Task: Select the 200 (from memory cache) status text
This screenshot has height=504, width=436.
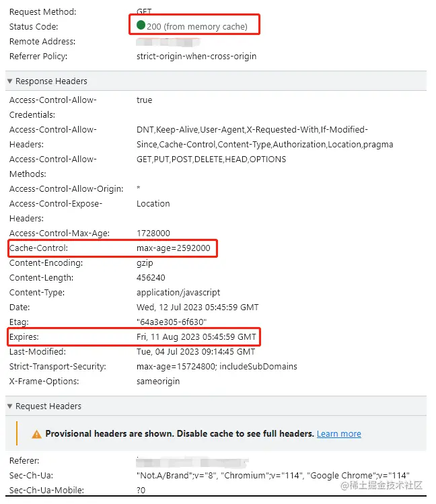Action: (197, 27)
